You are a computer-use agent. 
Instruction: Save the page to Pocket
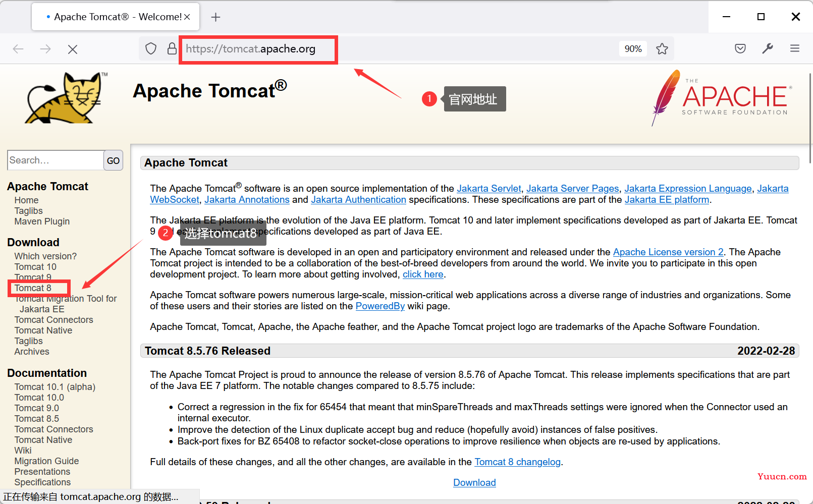click(x=740, y=48)
